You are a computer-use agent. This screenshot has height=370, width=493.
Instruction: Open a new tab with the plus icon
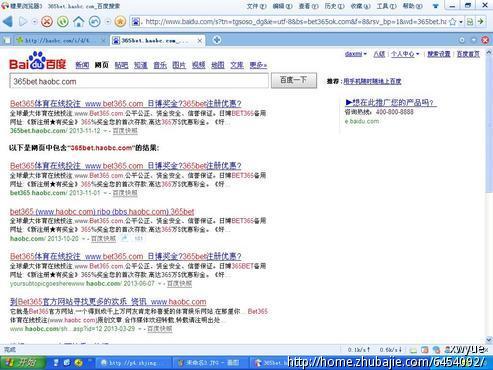tap(217, 40)
